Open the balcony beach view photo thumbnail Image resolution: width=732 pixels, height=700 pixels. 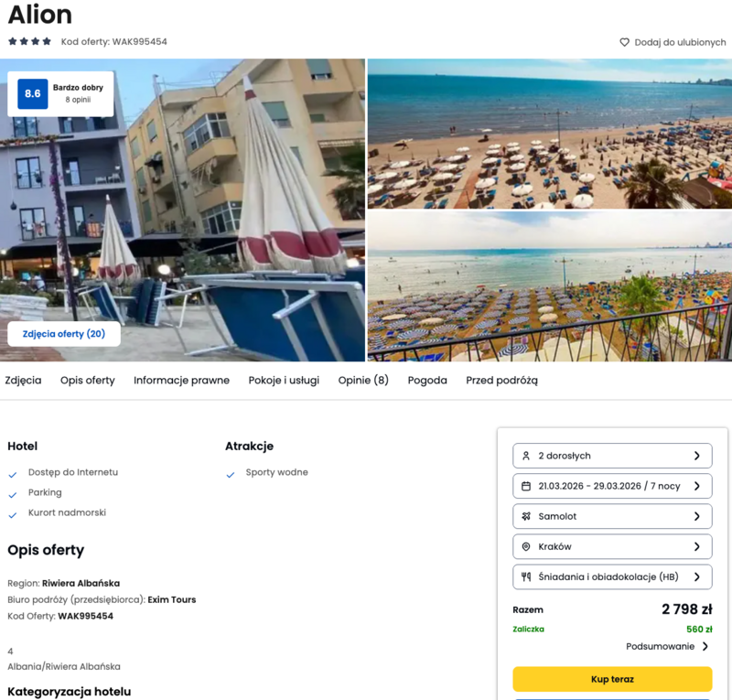pos(550,286)
